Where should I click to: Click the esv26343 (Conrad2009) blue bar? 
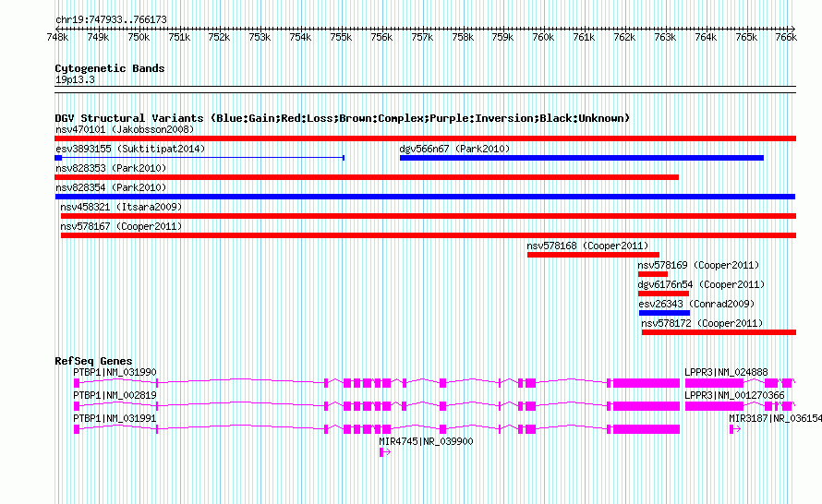[x=664, y=313]
